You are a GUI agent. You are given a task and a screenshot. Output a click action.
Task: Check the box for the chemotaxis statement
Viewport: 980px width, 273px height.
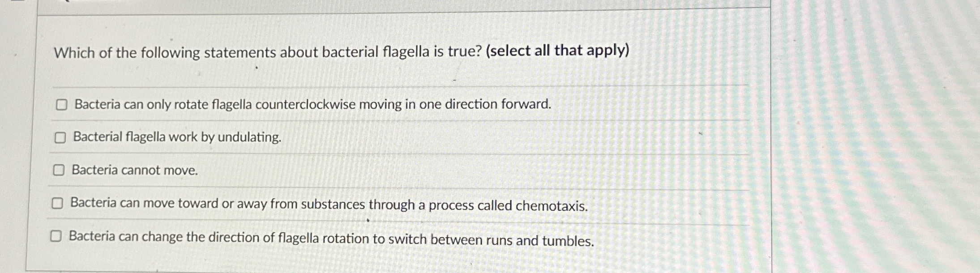click(x=57, y=204)
